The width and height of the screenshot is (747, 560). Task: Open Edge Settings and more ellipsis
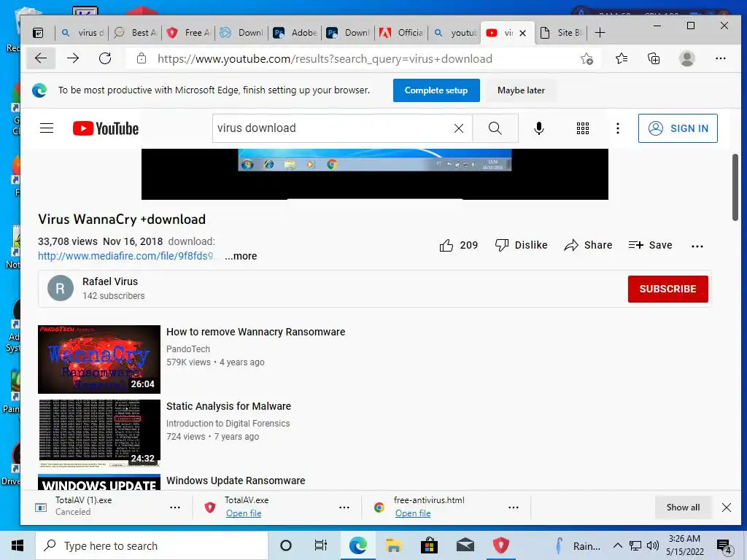click(720, 58)
